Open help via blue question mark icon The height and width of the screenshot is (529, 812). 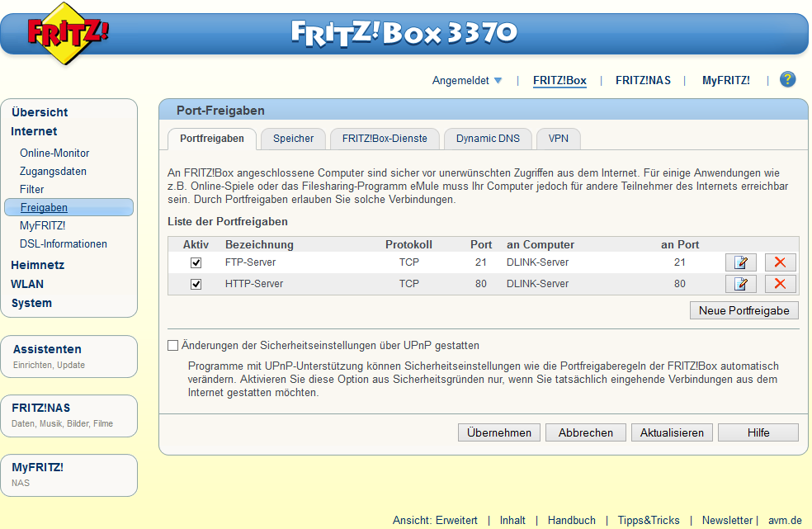tap(787, 79)
